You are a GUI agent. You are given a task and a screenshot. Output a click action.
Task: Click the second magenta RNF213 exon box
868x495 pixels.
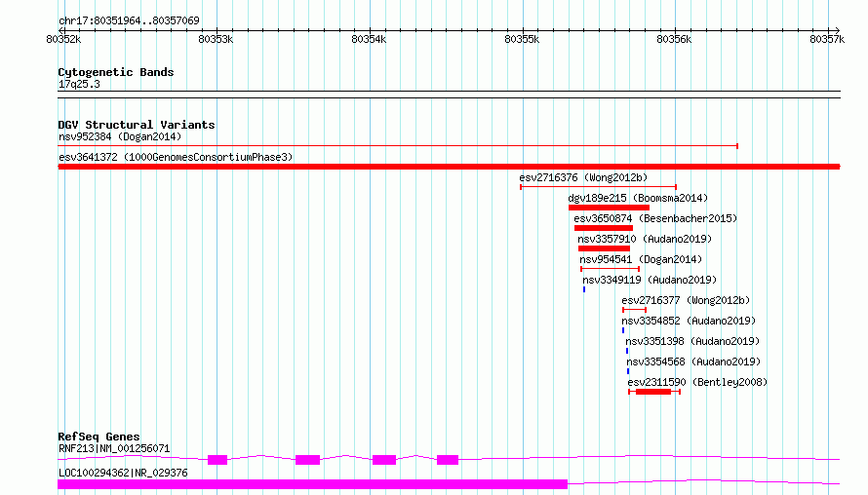click(308, 460)
